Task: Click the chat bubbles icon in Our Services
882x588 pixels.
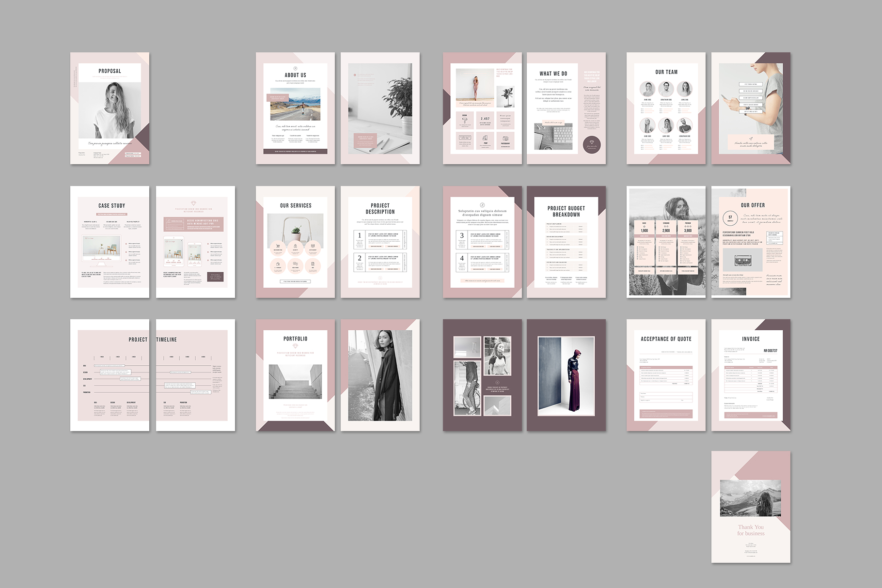Action: 295,264
